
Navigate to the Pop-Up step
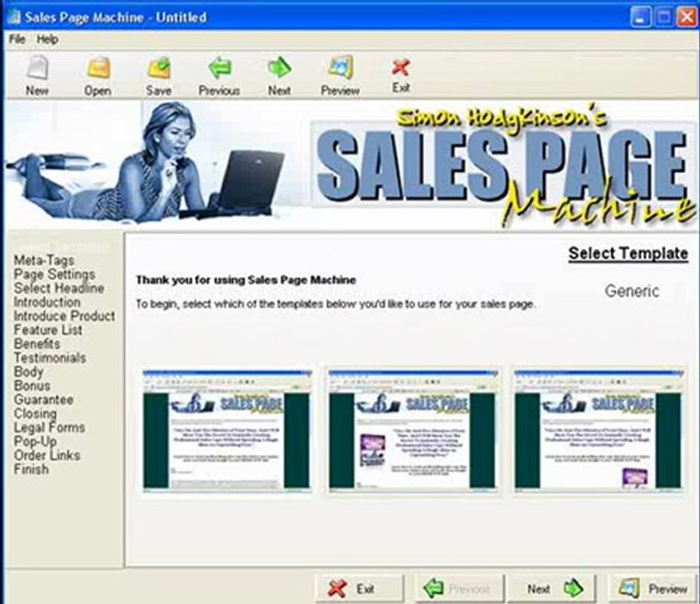coord(34,441)
